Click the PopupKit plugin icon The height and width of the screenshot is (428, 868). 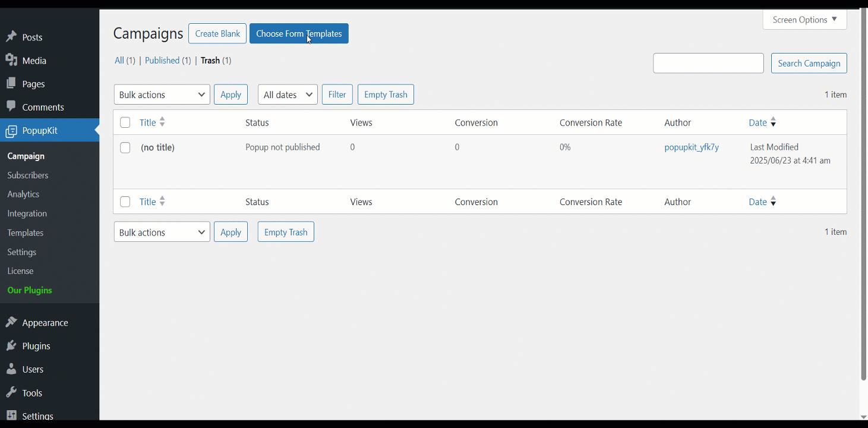(11, 130)
